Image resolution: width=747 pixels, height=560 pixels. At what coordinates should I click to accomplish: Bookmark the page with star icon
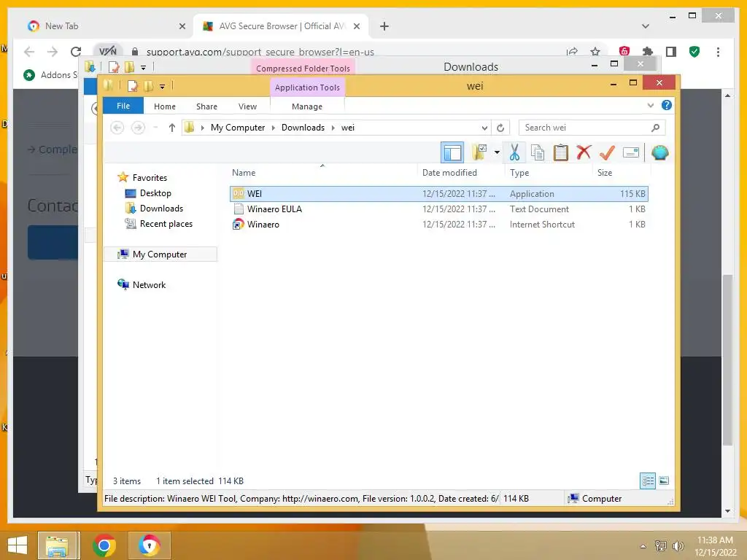pos(595,52)
